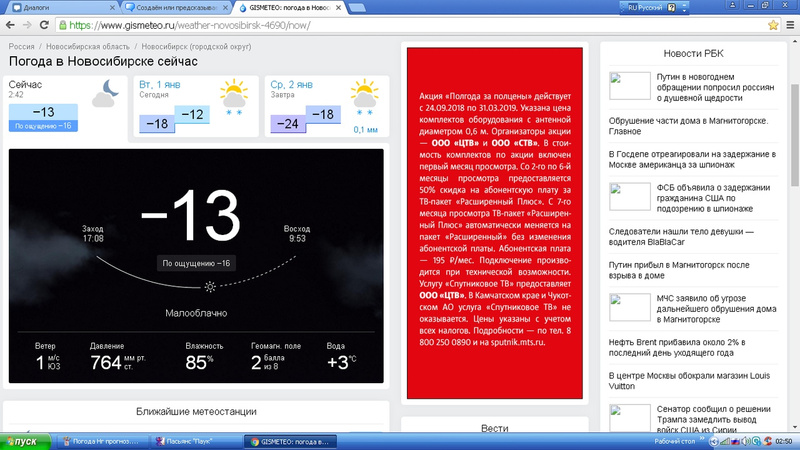Screen dimensions: 800x450
Task: Switch to the Диалоги tab
Action: 62,8
